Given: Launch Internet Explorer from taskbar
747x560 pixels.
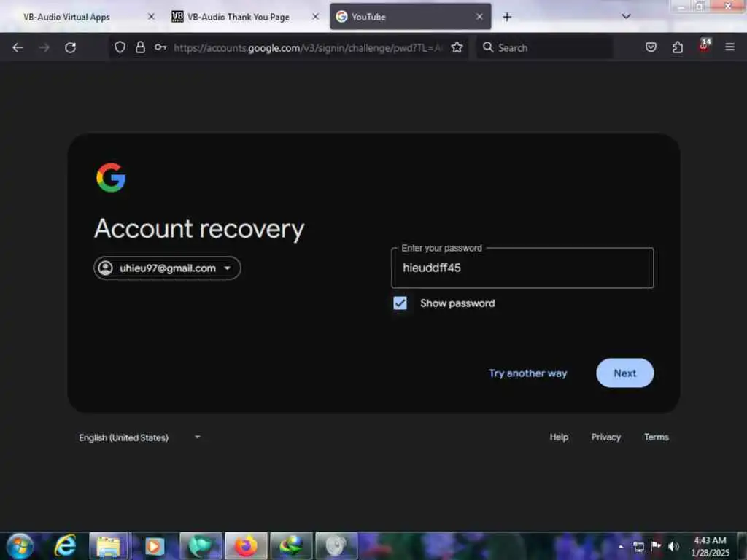Looking at the screenshot, I should (x=65, y=545).
